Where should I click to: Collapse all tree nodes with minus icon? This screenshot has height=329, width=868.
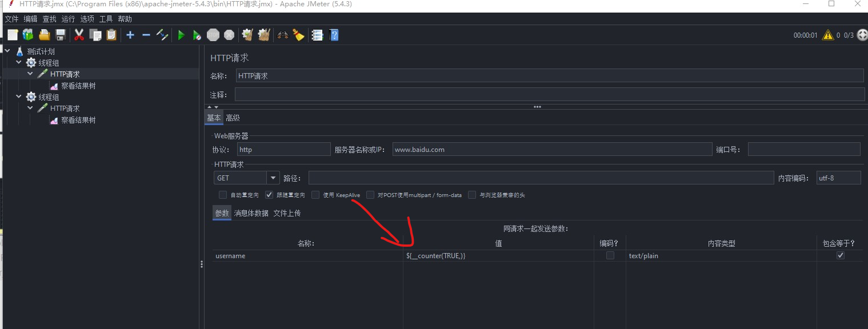[x=146, y=35]
